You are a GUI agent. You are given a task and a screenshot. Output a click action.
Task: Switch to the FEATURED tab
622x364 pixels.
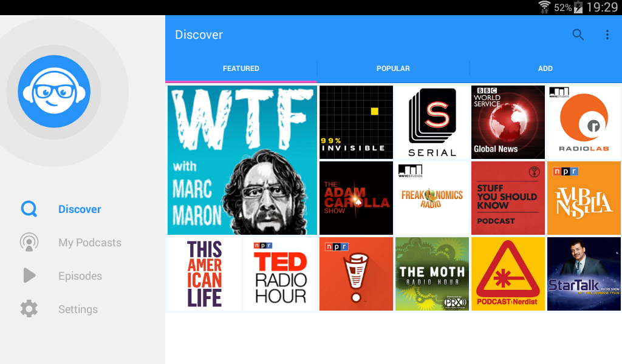[x=241, y=69]
